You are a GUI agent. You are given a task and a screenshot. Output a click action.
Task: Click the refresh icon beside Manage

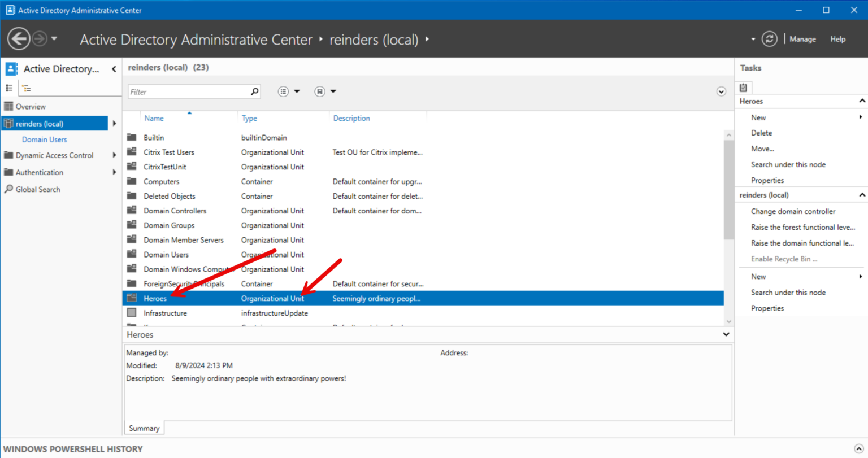pyautogui.click(x=770, y=39)
